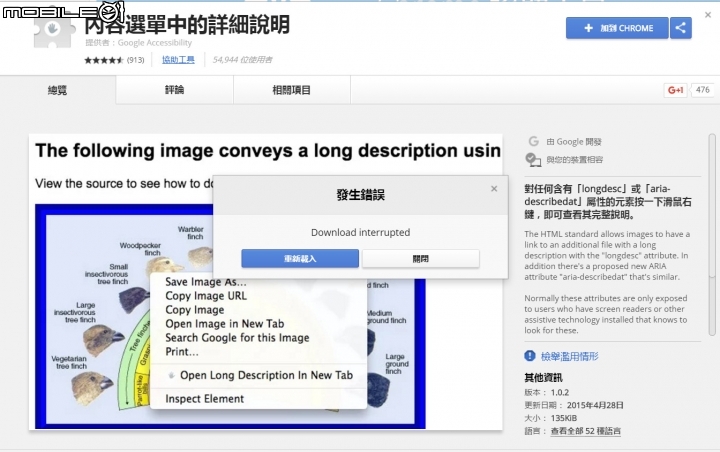Image resolution: width=720 pixels, height=452 pixels.
Task: Switch to the 評論 reviews tab
Action: tap(174, 90)
